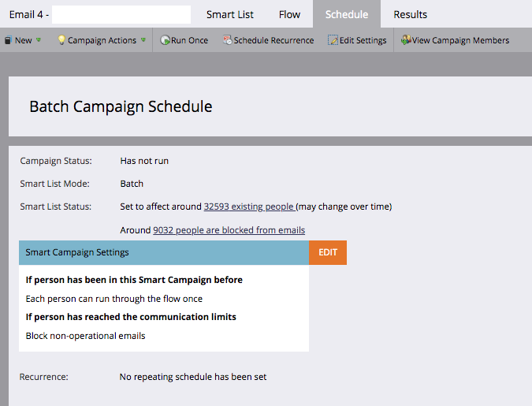Viewport: 532px width, 406px height.
Task: Click the Campaign Actions lightbulb icon
Action: coord(61,40)
